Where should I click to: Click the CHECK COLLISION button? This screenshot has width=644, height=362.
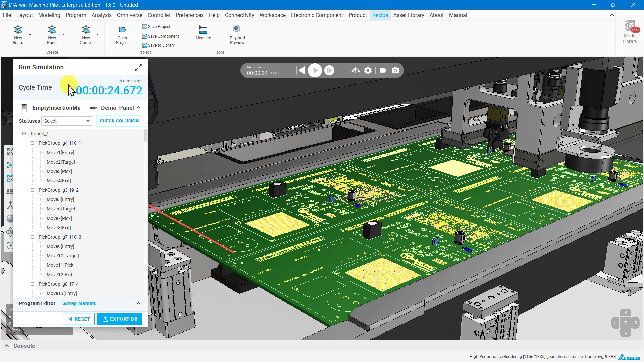pos(119,121)
